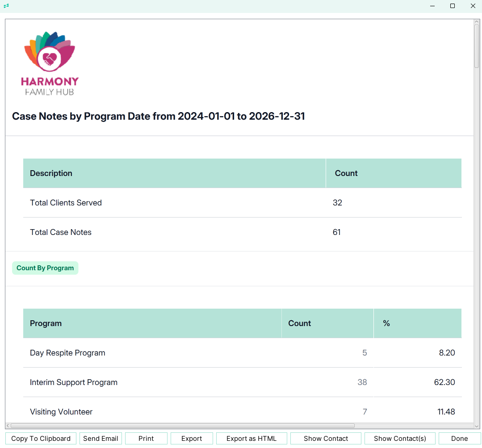Click the app icon in title bar
The image size is (482, 448).
[x=6, y=6]
